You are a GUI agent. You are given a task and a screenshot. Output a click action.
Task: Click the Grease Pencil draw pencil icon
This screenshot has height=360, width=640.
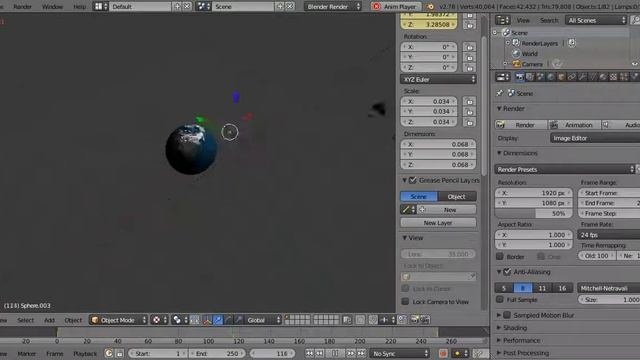tap(406, 210)
